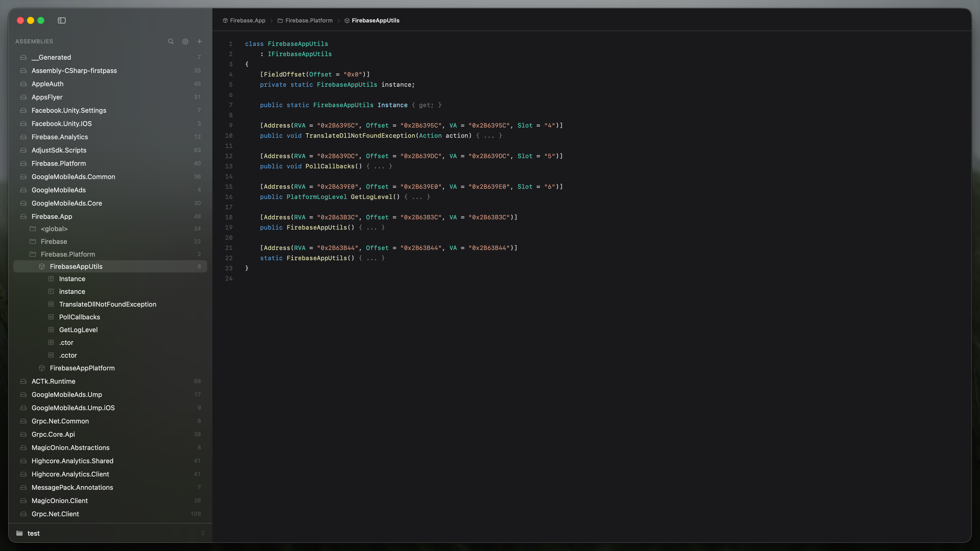Select the .cctor method entry
This screenshot has height=551, width=980.
[x=68, y=355]
